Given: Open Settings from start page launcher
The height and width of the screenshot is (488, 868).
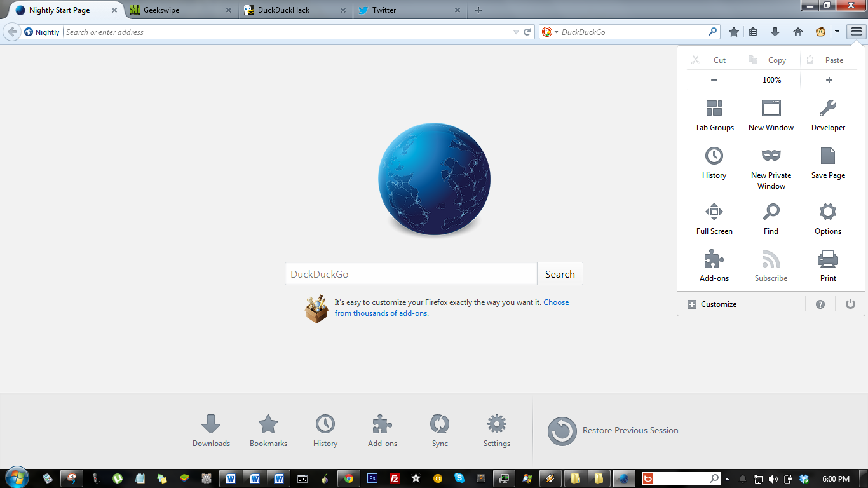Looking at the screenshot, I should tap(497, 430).
